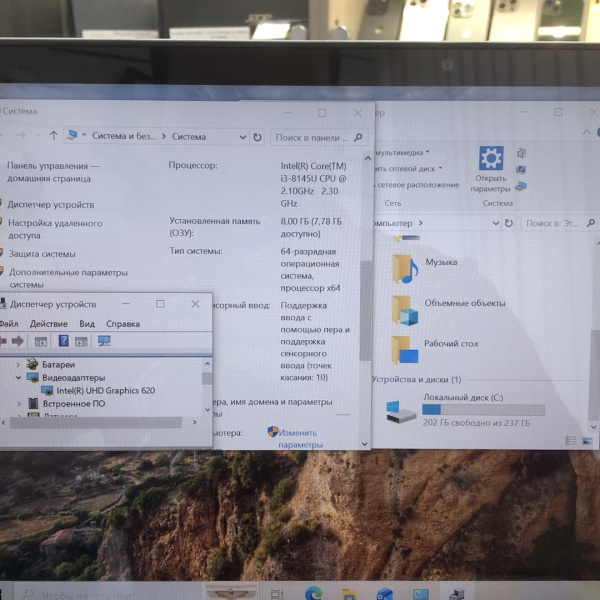Click the Изменить параметры link
This screenshot has width=600, height=600.
pos(300,439)
